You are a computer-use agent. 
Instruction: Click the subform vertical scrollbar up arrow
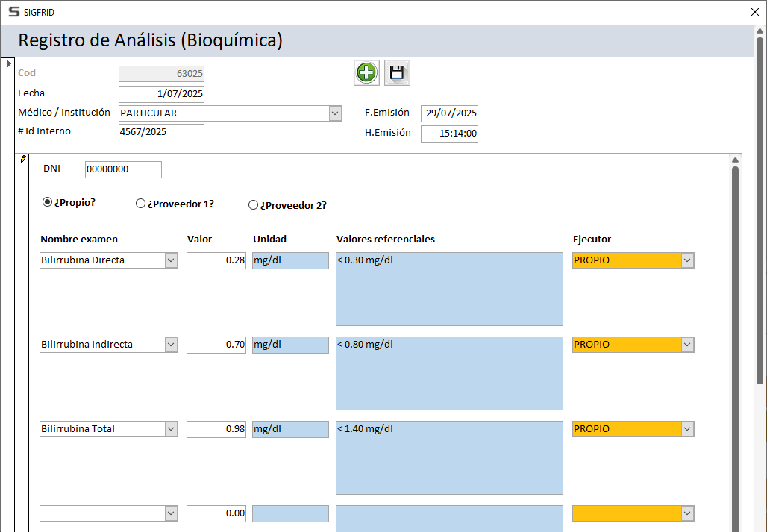click(735, 160)
